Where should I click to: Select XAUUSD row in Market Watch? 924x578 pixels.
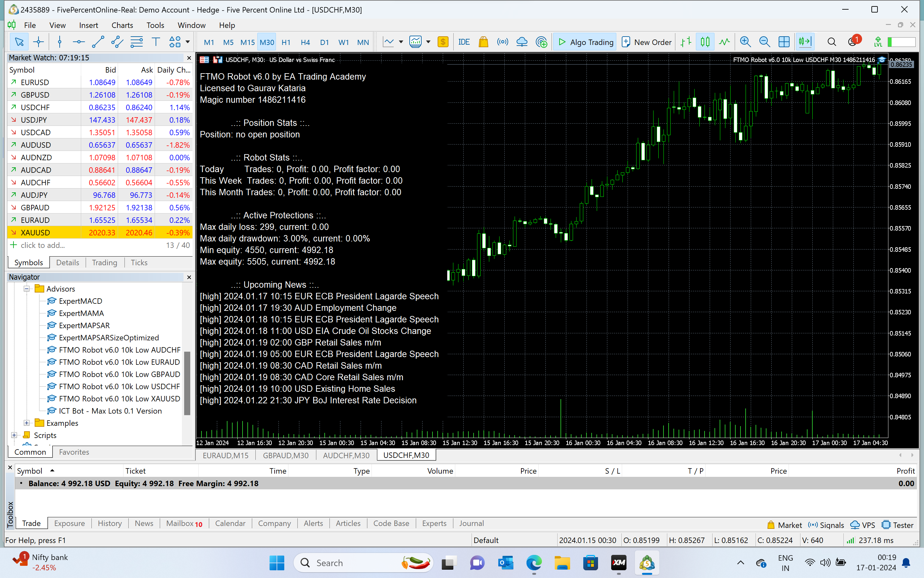pyautogui.click(x=100, y=232)
